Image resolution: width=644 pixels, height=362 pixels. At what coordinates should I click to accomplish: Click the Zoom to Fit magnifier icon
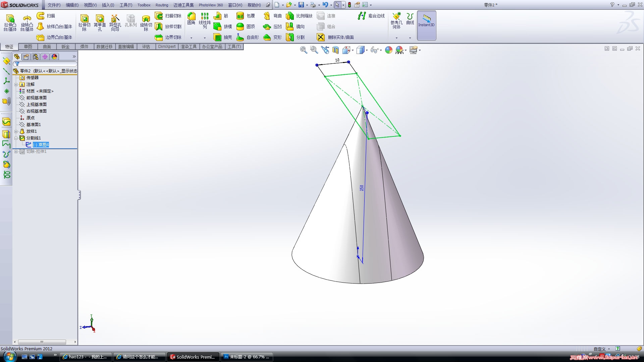[x=304, y=50]
